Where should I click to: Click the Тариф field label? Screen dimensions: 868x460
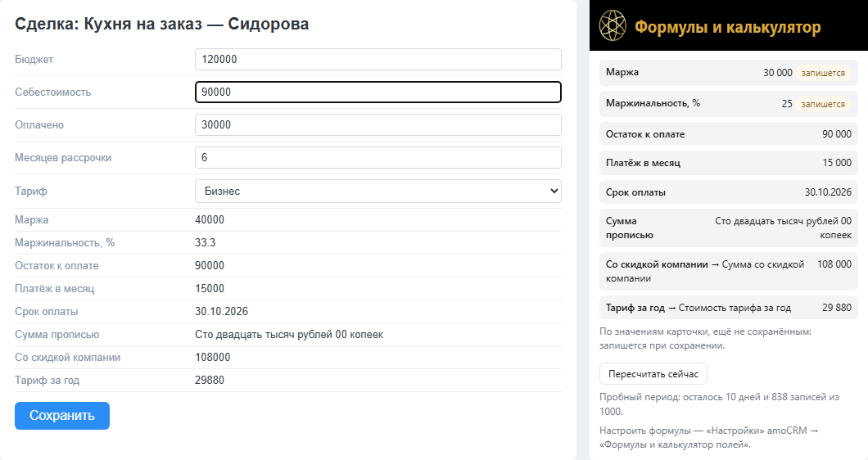point(31,191)
